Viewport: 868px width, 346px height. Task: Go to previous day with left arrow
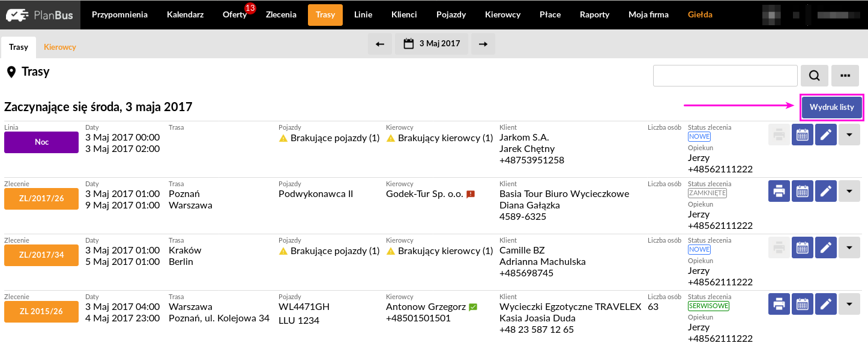(x=380, y=44)
